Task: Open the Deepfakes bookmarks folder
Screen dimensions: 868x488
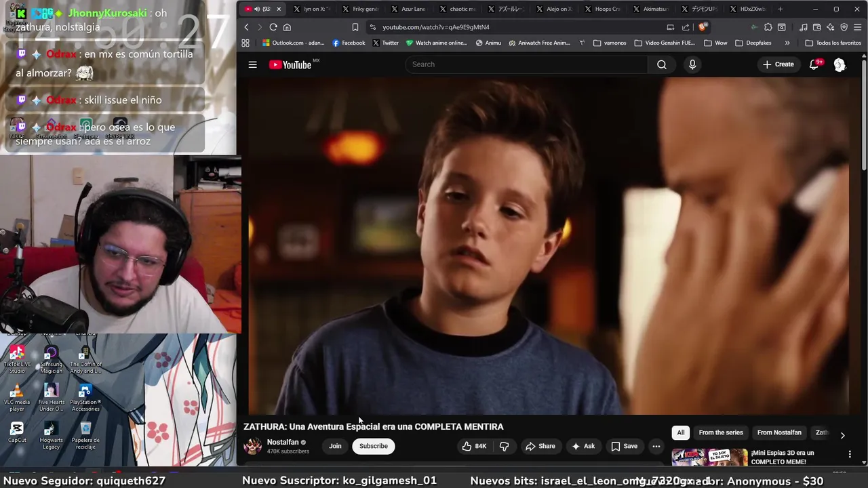Action: click(753, 43)
